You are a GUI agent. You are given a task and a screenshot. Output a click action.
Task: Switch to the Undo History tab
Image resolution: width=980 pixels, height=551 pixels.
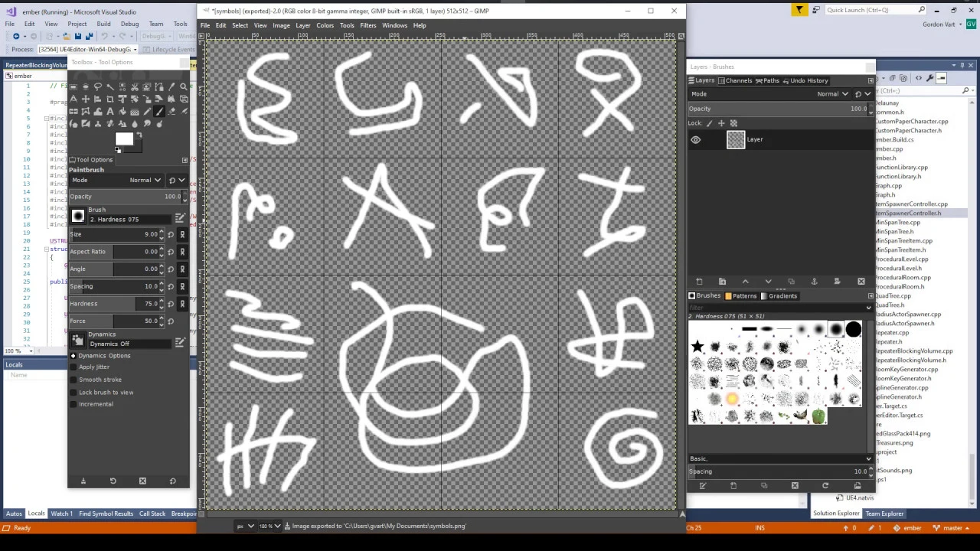pyautogui.click(x=805, y=80)
